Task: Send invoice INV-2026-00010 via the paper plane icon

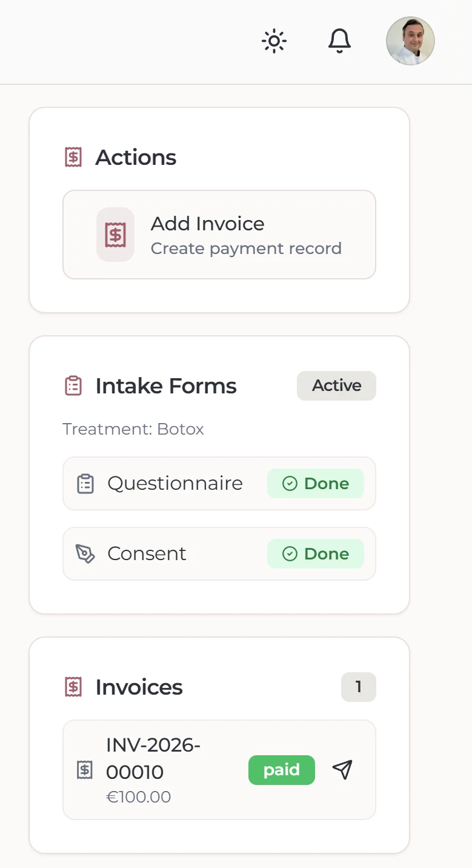Action: (342, 770)
